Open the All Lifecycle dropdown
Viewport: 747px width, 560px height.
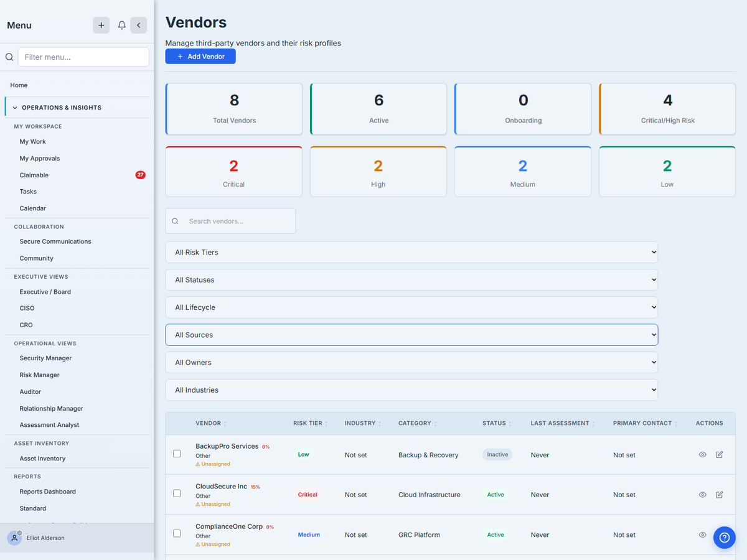pyautogui.click(x=411, y=307)
